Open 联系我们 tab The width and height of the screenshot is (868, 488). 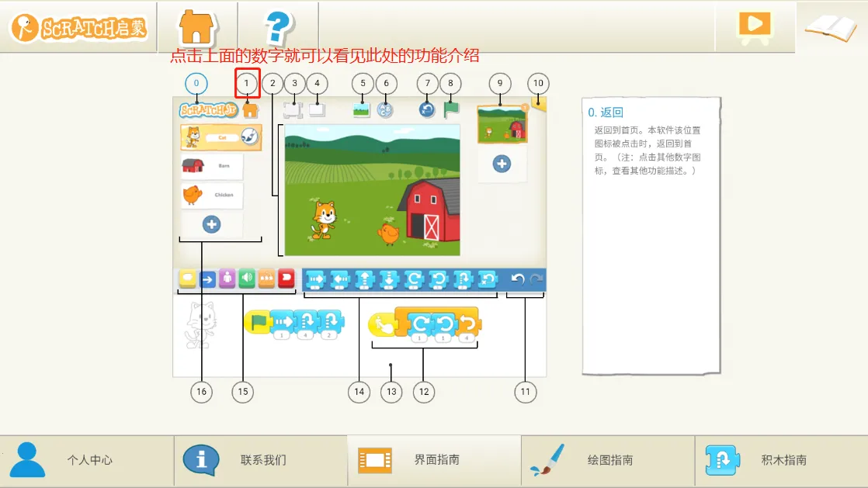point(261,460)
